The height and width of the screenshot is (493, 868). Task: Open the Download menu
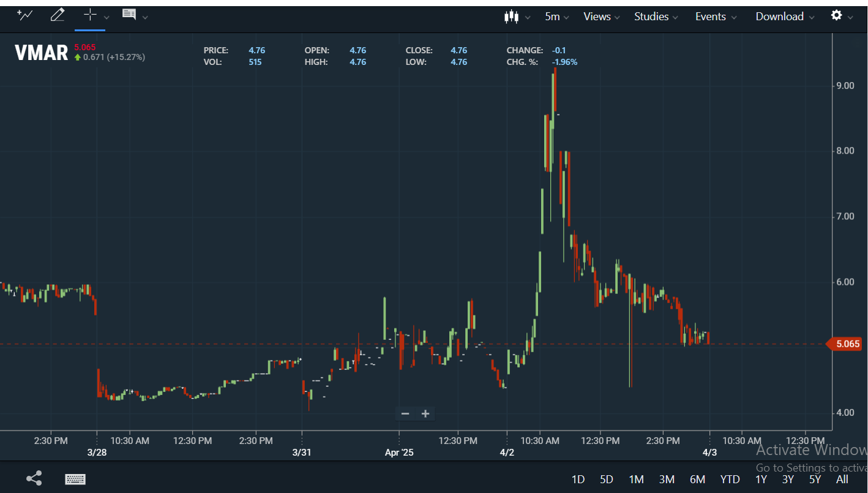pyautogui.click(x=784, y=17)
